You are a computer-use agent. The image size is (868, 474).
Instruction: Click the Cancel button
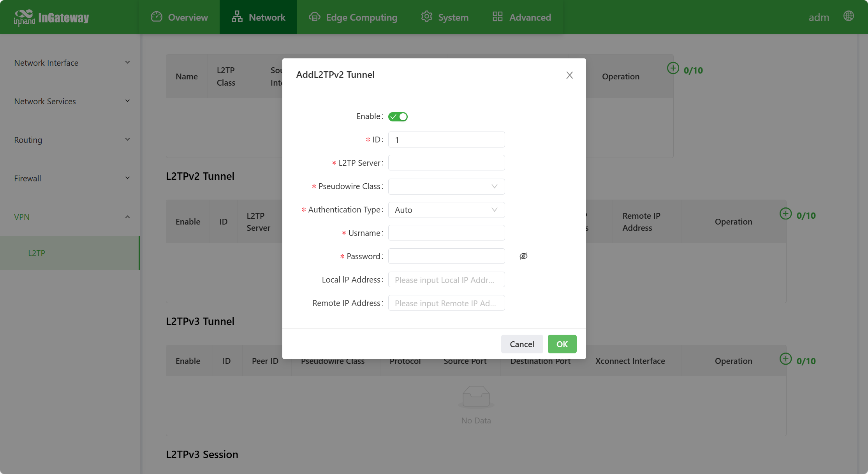click(x=522, y=344)
